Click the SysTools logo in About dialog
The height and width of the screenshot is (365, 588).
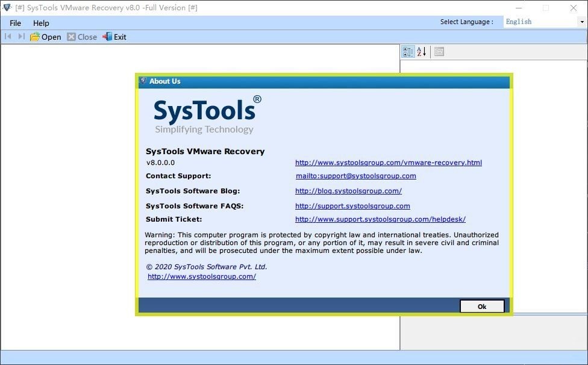(x=207, y=114)
